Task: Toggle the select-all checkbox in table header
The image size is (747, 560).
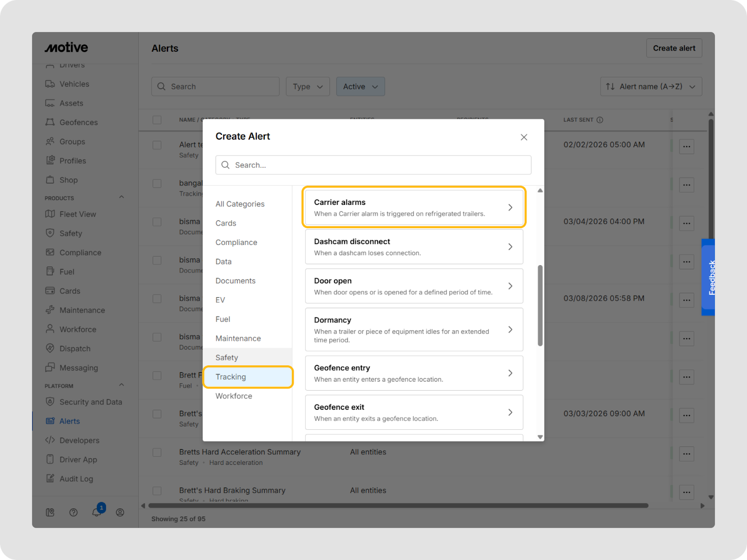Action: click(x=157, y=120)
